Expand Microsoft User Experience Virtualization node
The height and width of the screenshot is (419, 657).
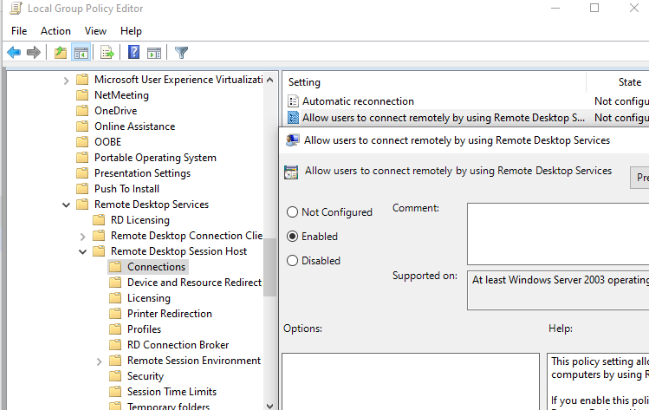[x=66, y=80]
